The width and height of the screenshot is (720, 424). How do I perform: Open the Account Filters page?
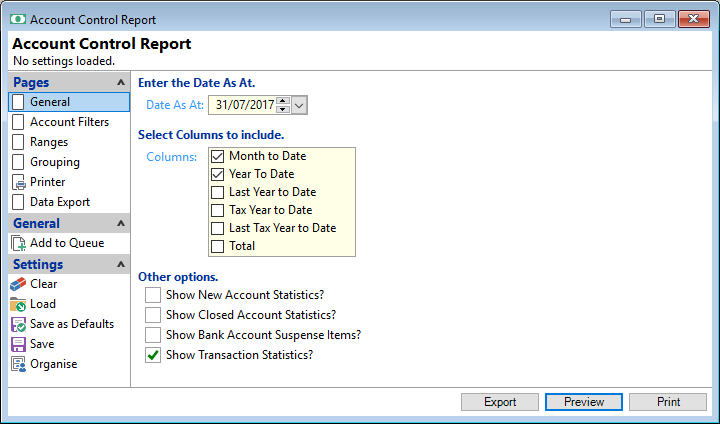point(69,122)
